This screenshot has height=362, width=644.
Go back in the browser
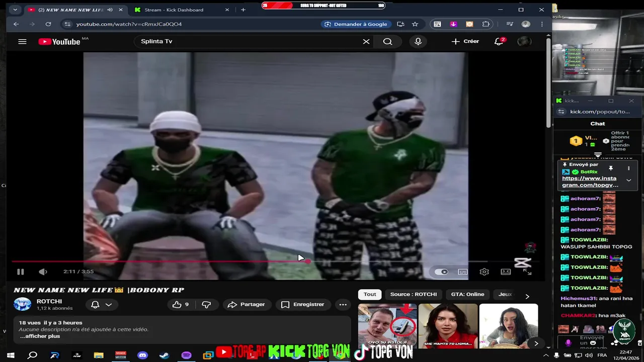(16, 24)
